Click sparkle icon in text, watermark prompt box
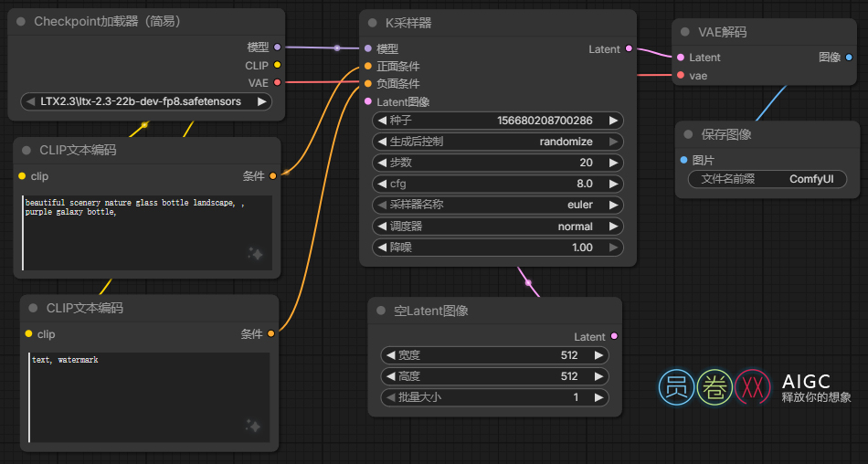868x464 pixels. tap(253, 426)
